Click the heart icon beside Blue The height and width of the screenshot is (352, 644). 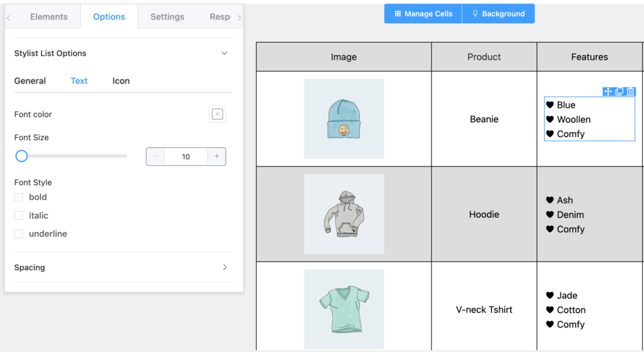(x=550, y=105)
